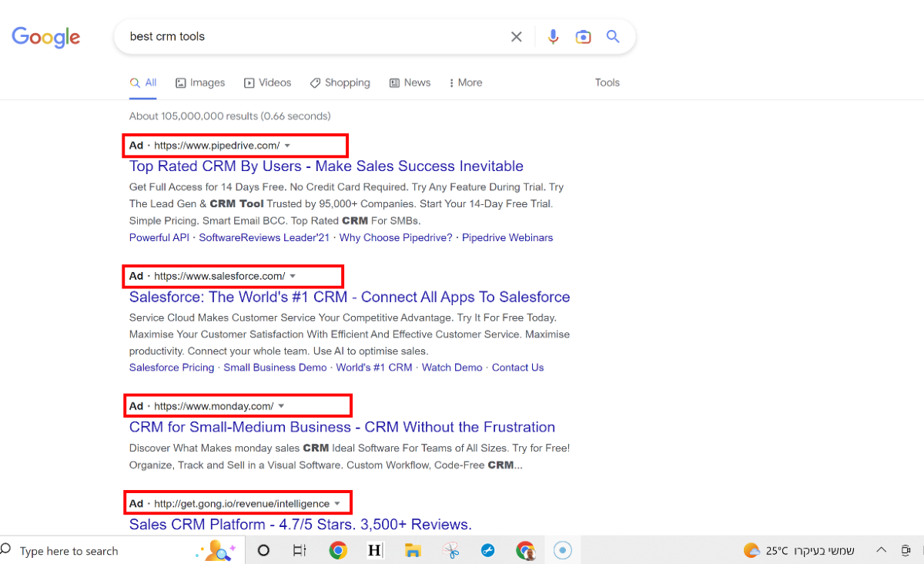This screenshot has height=564, width=924.
Task: Open the Powerful API sitelink
Action: (159, 237)
